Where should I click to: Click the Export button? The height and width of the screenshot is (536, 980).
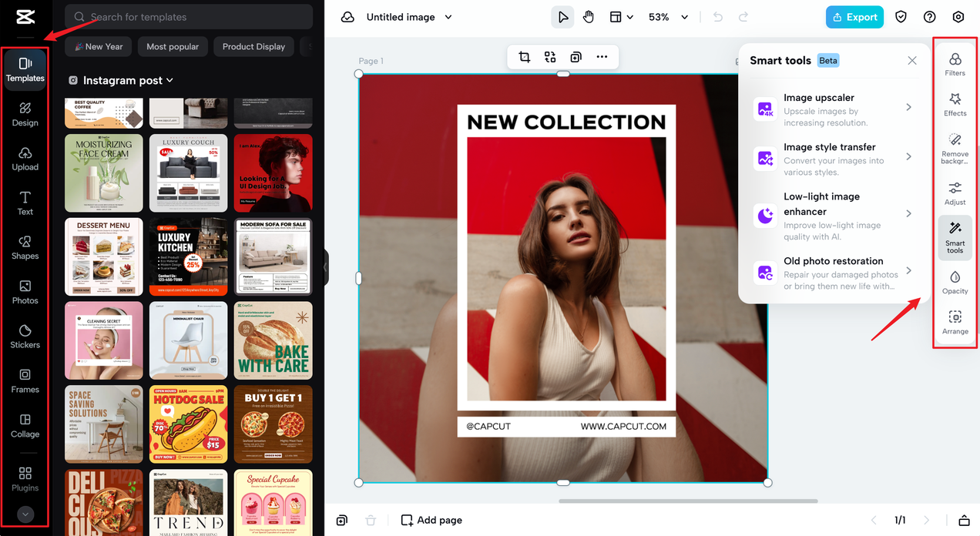click(855, 17)
